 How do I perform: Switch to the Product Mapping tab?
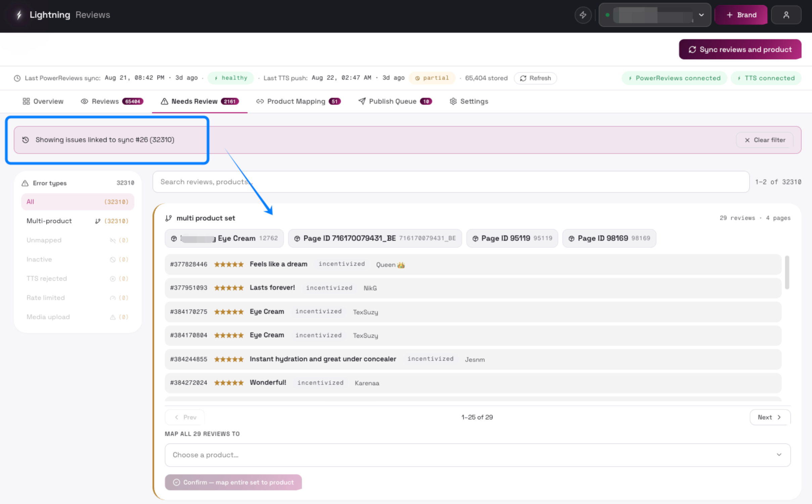click(x=299, y=101)
